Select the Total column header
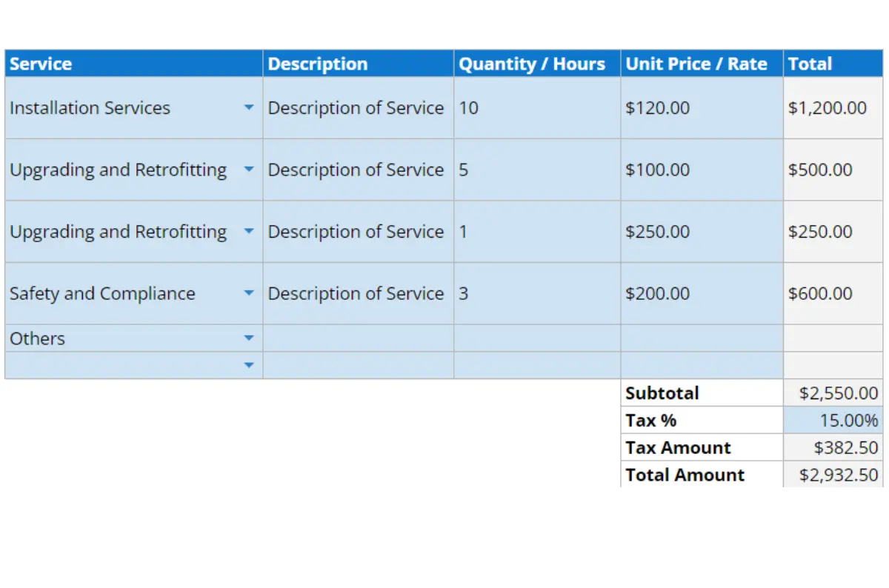 [x=835, y=64]
